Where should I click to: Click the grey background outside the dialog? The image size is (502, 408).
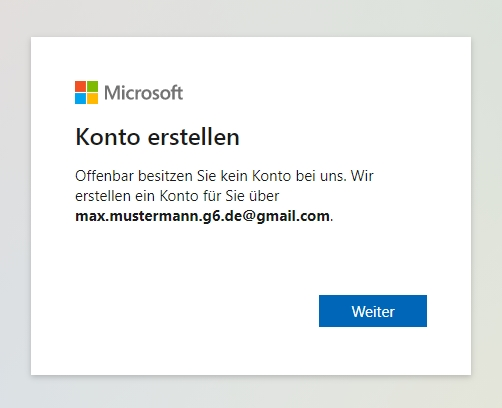pos(250,17)
